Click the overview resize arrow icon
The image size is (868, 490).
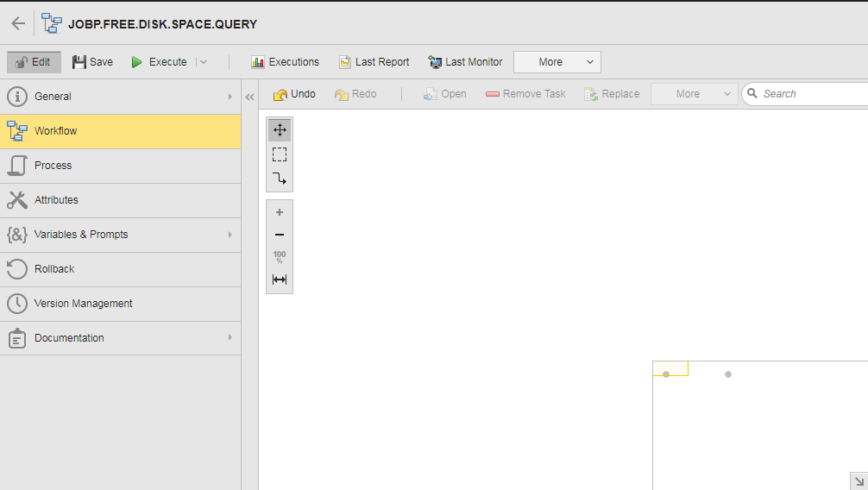pyautogui.click(x=858, y=481)
